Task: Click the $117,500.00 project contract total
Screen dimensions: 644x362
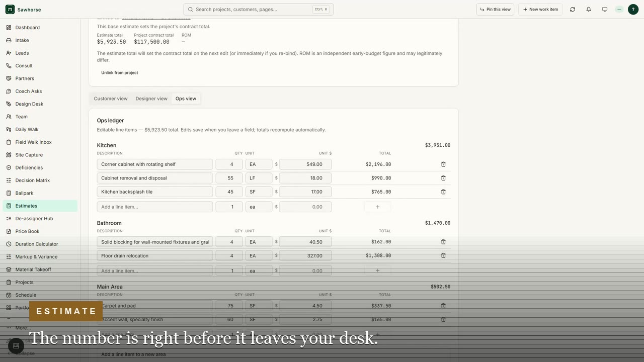Action: click(x=151, y=42)
